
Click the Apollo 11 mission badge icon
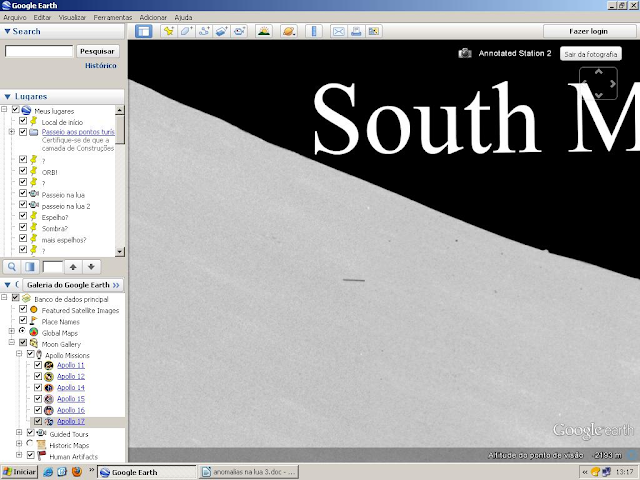[x=49, y=365]
